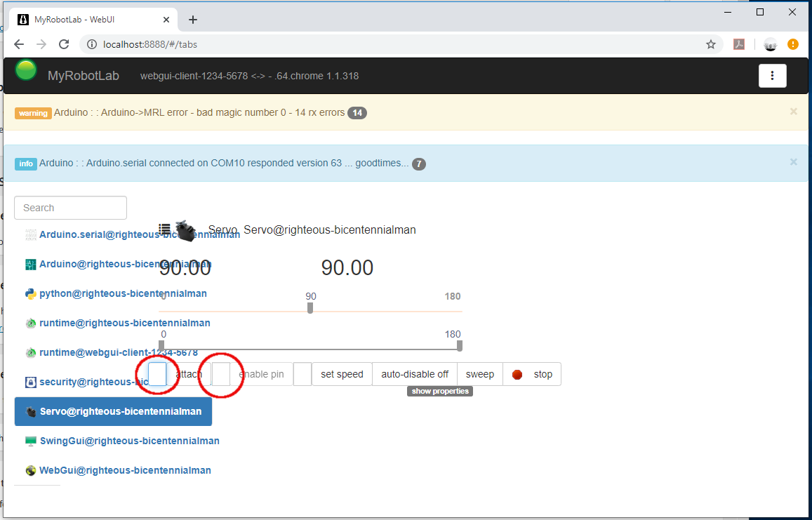
Task: Click the servo position slider handle at 90
Action: pyautogui.click(x=310, y=307)
